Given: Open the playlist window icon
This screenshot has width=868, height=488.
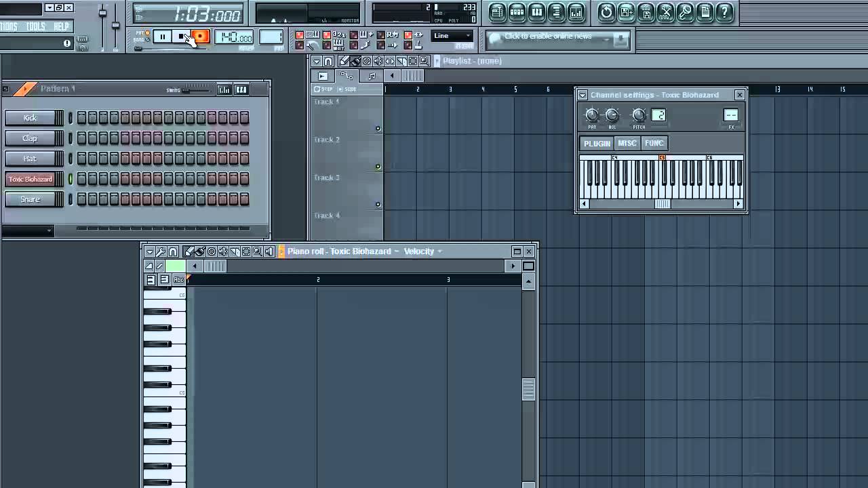Looking at the screenshot, I should (497, 12).
